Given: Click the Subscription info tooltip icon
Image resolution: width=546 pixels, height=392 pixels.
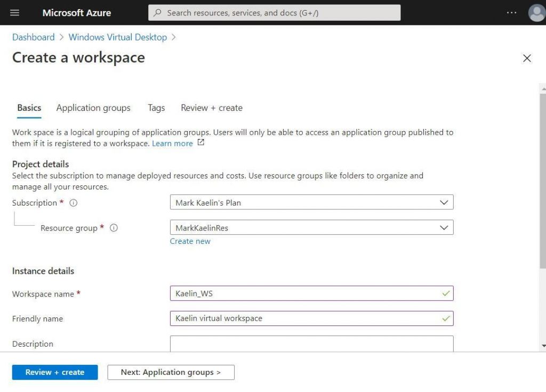Looking at the screenshot, I should coord(74,203).
